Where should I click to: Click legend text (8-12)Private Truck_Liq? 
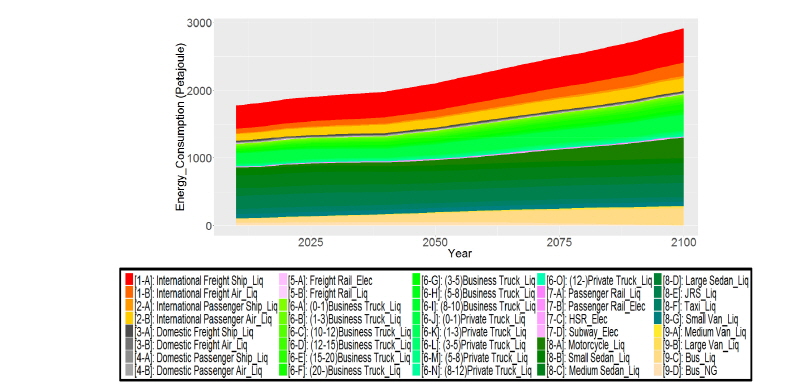tap(488, 371)
